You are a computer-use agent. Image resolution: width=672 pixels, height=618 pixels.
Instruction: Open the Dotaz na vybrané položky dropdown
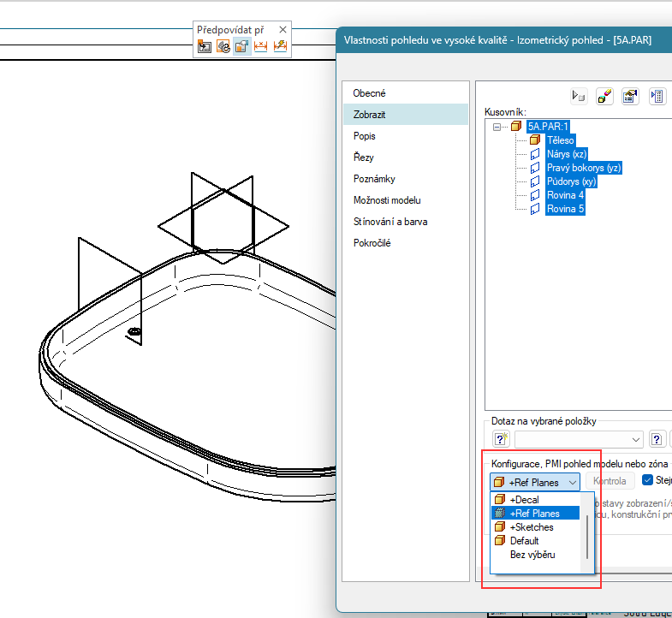(x=635, y=439)
